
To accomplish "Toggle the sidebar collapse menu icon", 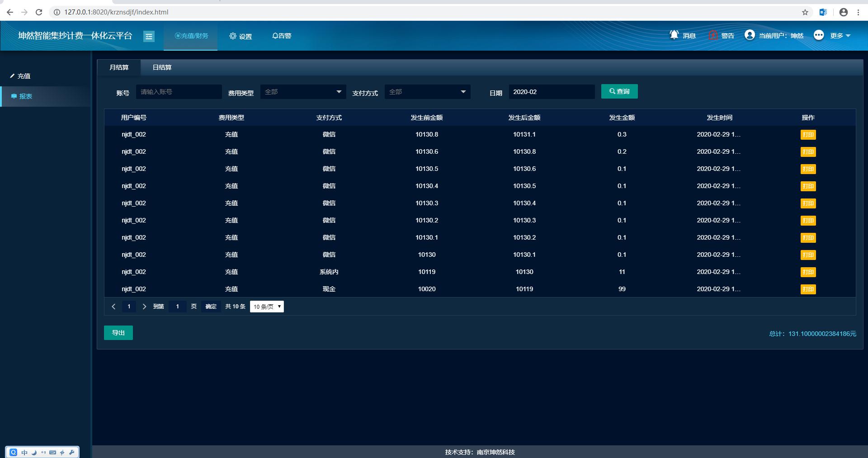I will click(149, 36).
